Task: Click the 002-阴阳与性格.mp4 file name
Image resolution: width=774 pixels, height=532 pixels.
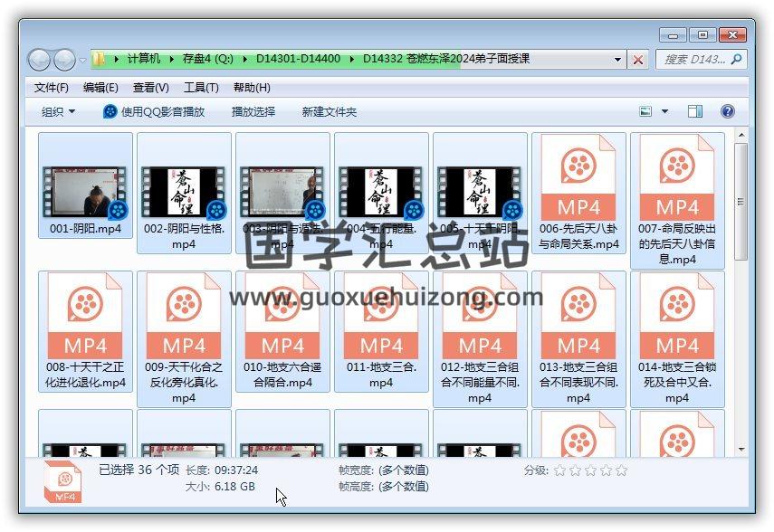Action: click(x=184, y=236)
